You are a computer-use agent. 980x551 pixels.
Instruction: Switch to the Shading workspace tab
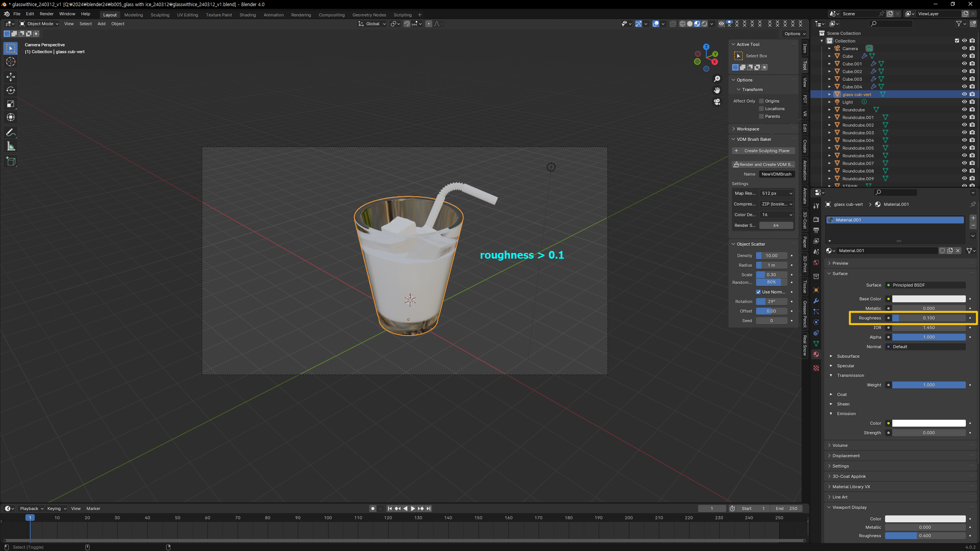click(247, 15)
